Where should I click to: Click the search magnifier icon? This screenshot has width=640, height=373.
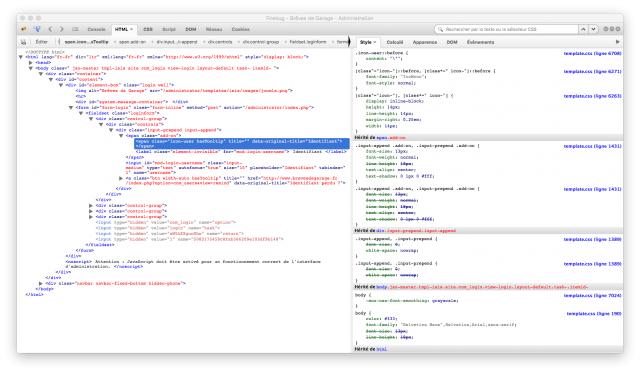tap(440, 29)
